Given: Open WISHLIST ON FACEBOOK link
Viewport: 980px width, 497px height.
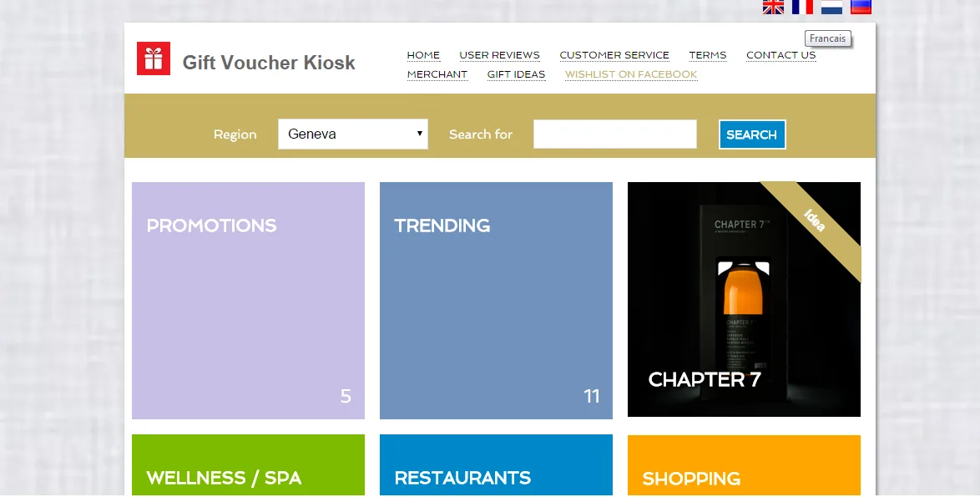Looking at the screenshot, I should pos(631,74).
